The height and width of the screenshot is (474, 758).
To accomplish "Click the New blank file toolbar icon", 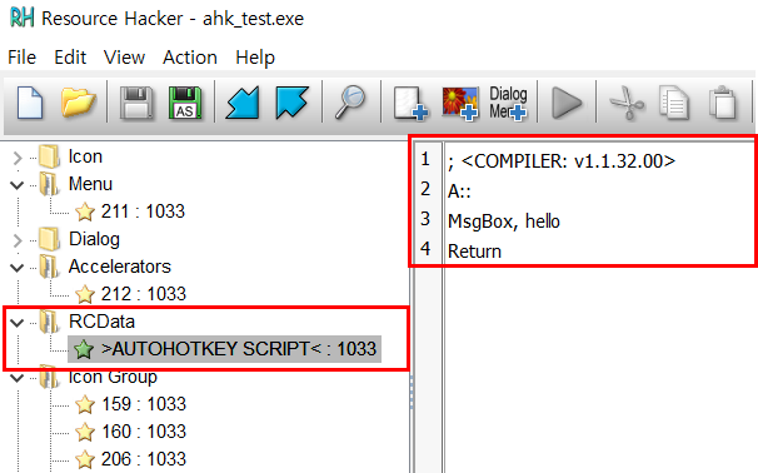I will point(30,102).
